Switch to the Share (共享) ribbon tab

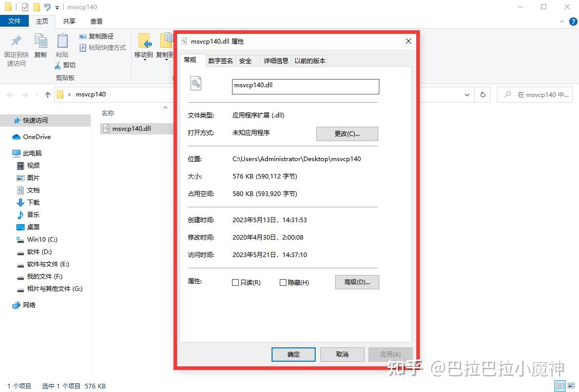click(x=69, y=22)
